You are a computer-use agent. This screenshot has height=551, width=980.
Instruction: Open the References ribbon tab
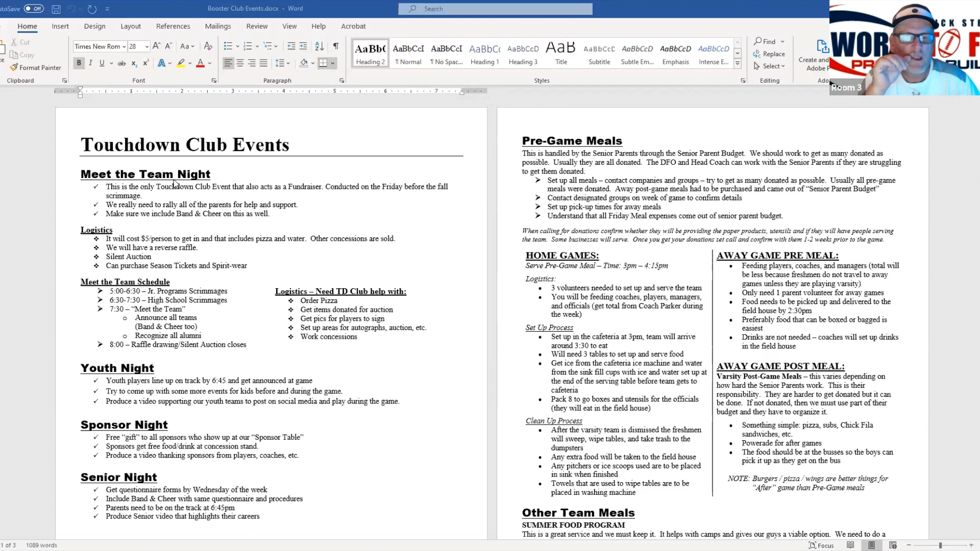(x=173, y=26)
